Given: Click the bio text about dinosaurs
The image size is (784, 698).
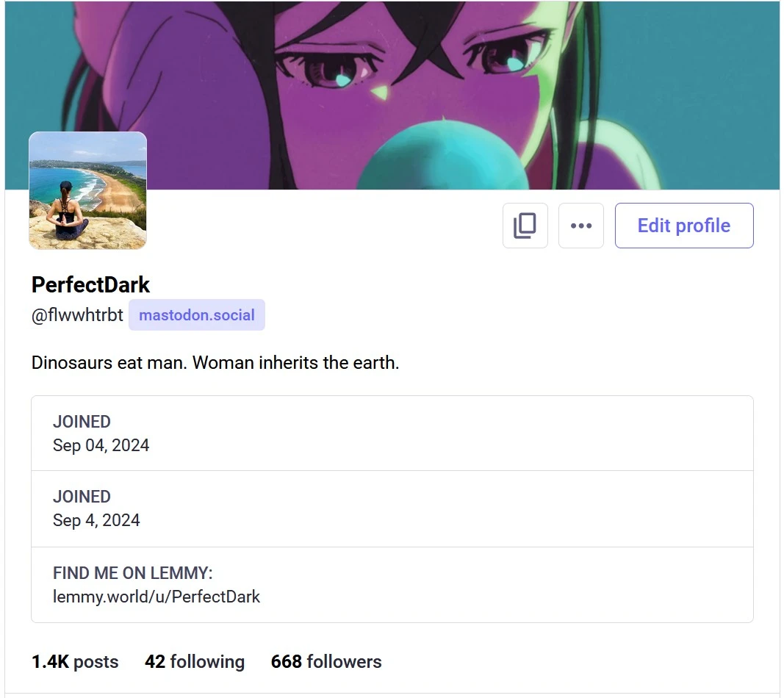Looking at the screenshot, I should coord(215,362).
